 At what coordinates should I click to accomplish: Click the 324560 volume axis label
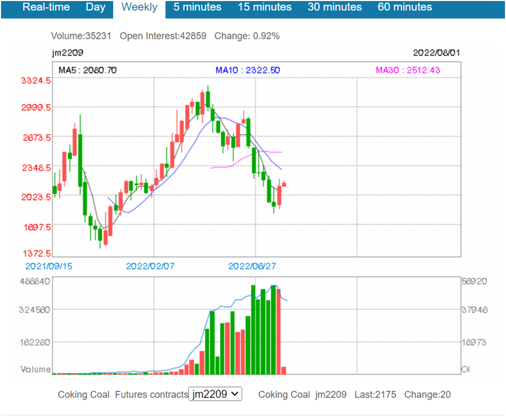point(35,310)
